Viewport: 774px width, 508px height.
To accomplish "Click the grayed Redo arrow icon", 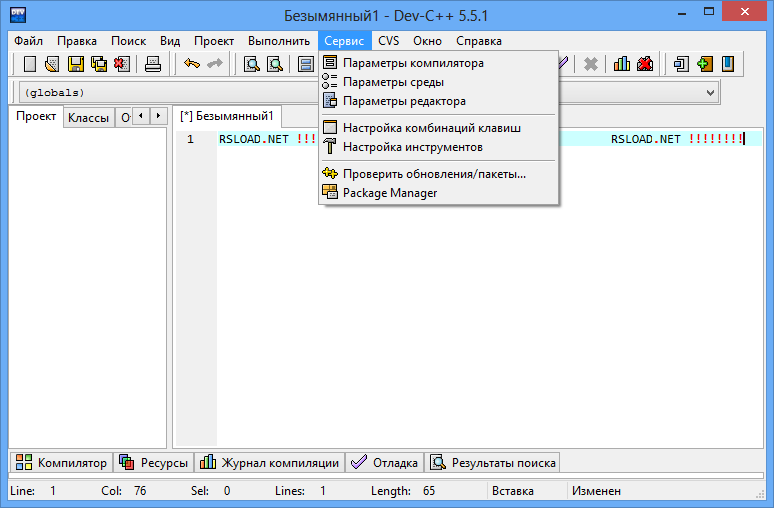I will pyautogui.click(x=215, y=64).
